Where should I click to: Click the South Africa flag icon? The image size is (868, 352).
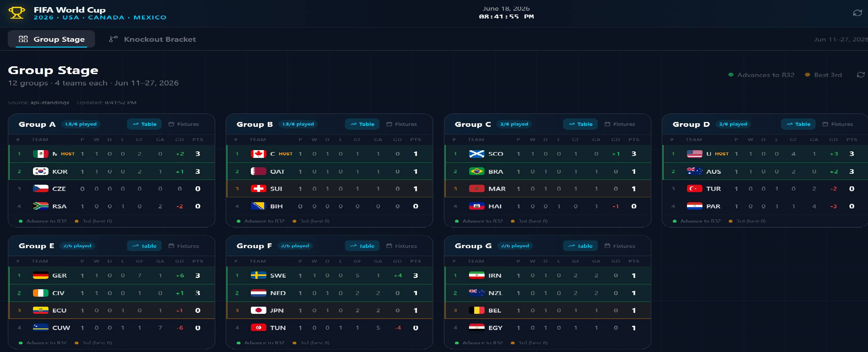coord(41,206)
